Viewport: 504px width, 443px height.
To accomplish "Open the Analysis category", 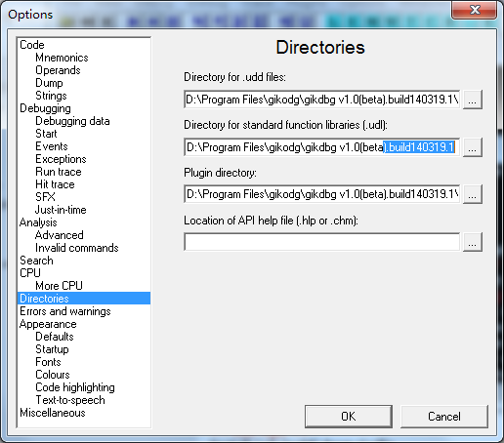I will [38, 222].
